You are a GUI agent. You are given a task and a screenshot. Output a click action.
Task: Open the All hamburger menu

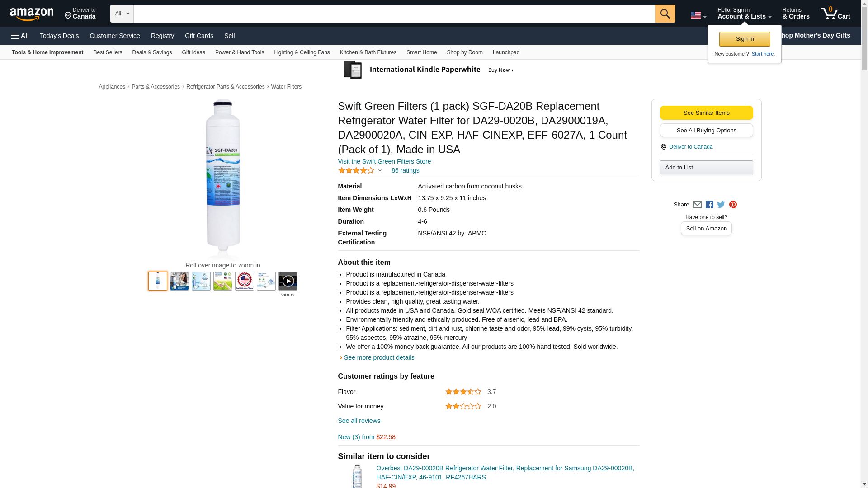coord(20,36)
